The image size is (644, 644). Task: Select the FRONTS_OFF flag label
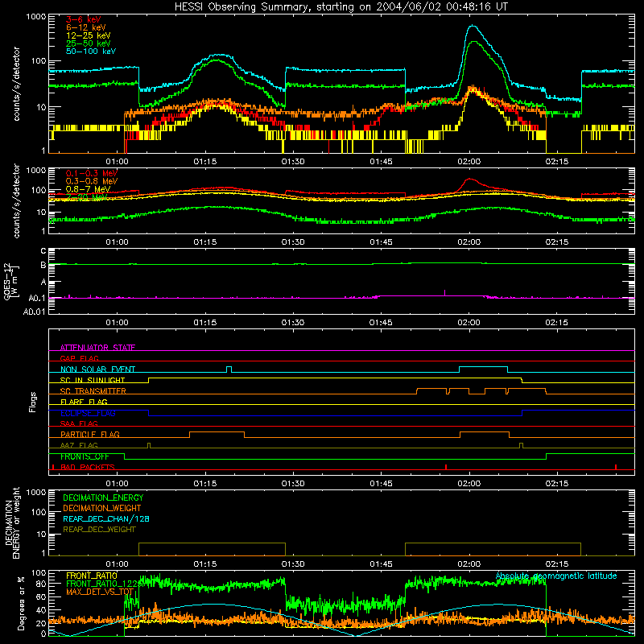click(85, 456)
